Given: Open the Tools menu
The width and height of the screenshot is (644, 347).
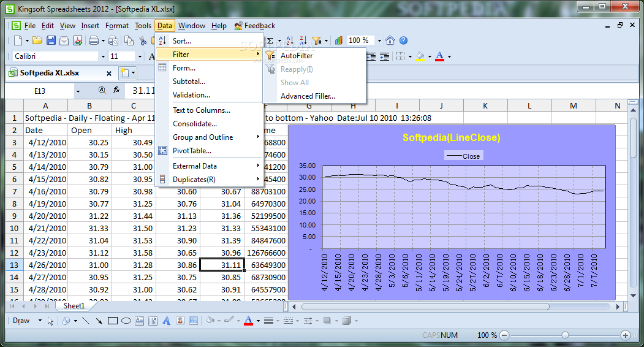Looking at the screenshot, I should click(x=143, y=26).
